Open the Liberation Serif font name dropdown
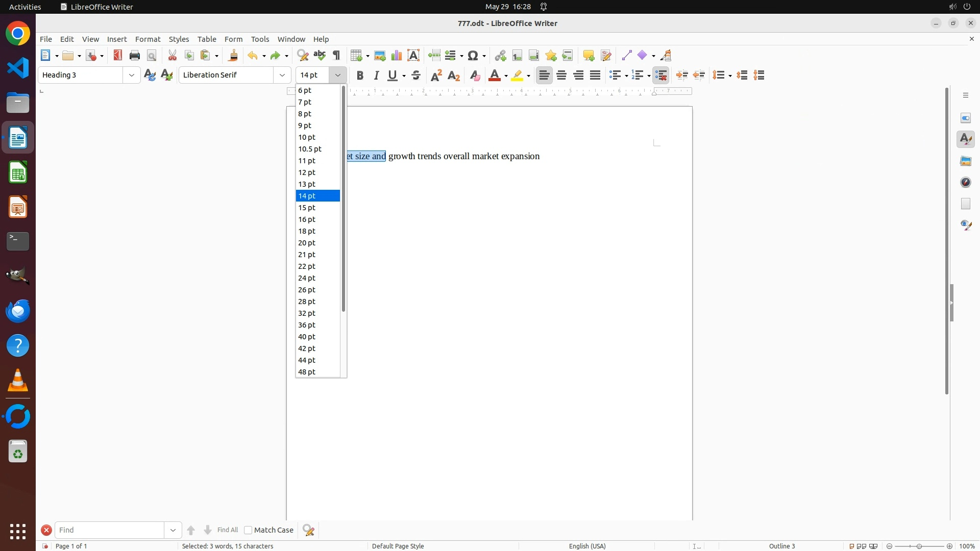 click(x=282, y=76)
